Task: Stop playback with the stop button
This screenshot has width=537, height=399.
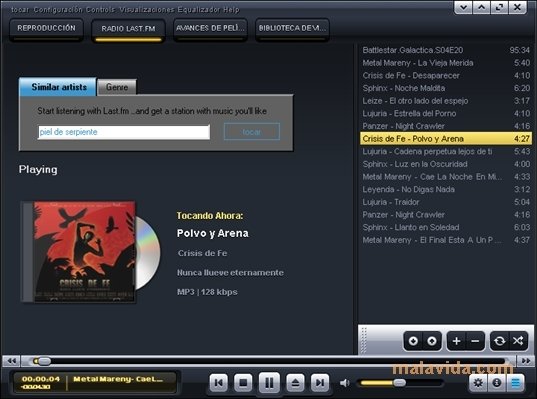Action: 243,382
